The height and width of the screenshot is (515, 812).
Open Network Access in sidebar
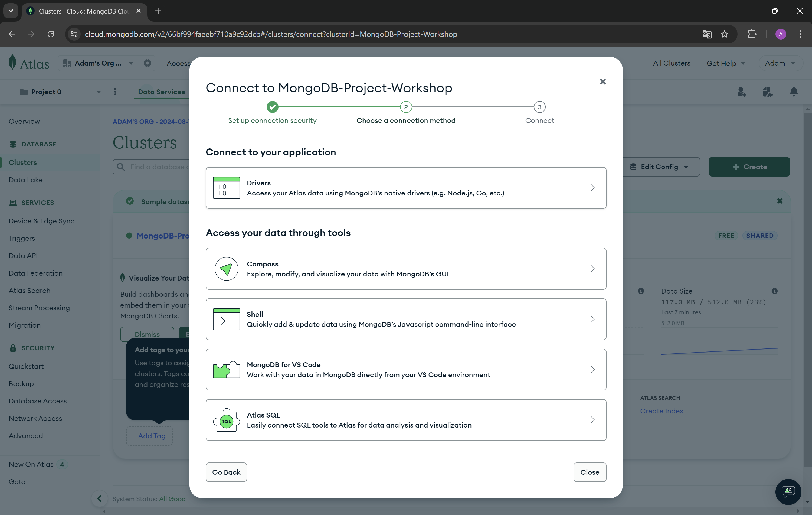pyautogui.click(x=35, y=418)
